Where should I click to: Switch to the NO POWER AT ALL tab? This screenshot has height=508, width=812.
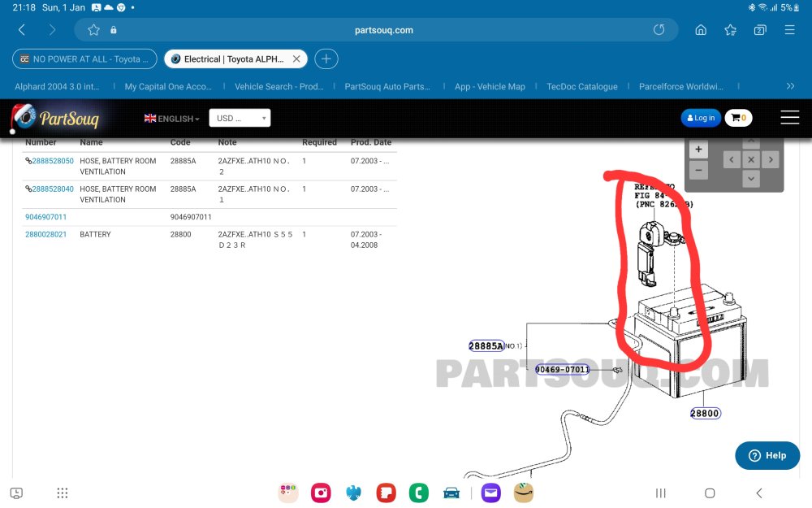(x=84, y=59)
